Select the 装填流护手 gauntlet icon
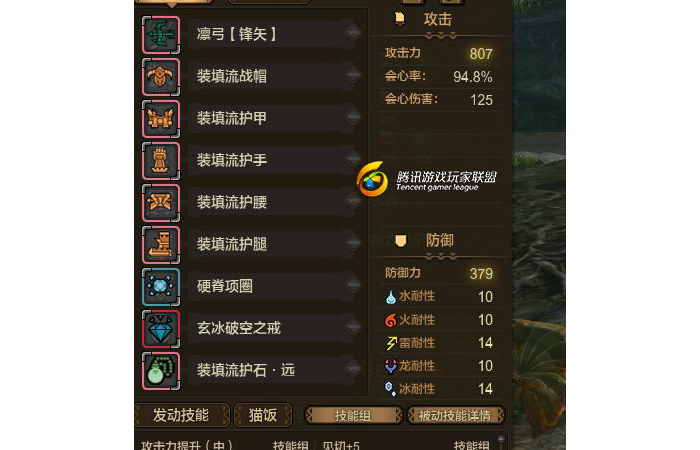The height and width of the screenshot is (450, 700). pyautogui.click(x=161, y=161)
